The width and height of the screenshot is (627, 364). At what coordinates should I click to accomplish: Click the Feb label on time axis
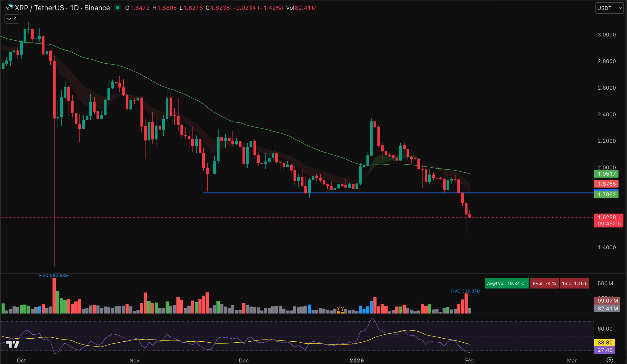coord(469,360)
